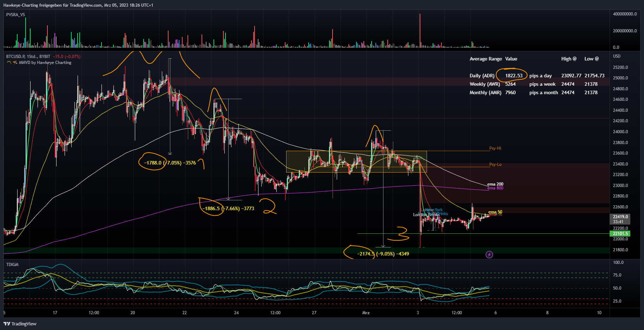Viewport: 644px width, 330px height.
Task: Click the 75.0 level on TDIGM scale
Action: click(617, 275)
